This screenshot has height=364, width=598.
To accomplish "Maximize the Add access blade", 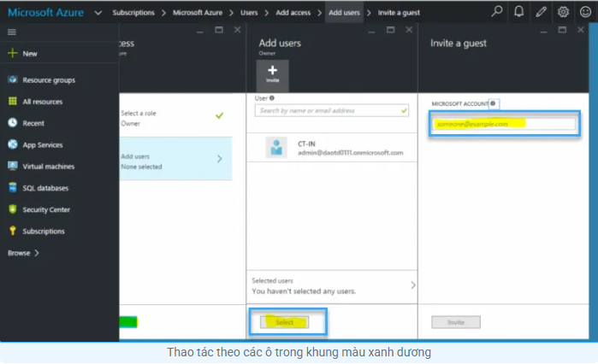I will pyautogui.click(x=219, y=30).
